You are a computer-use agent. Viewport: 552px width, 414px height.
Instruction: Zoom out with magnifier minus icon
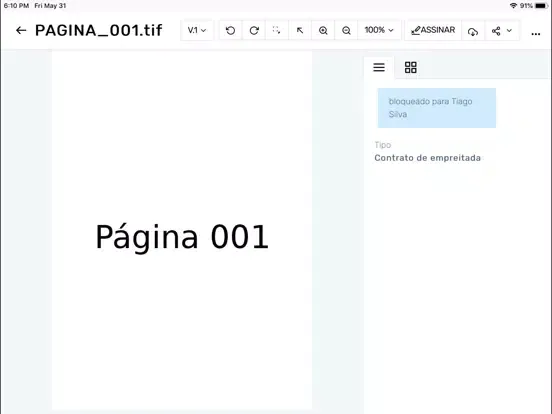[346, 31]
